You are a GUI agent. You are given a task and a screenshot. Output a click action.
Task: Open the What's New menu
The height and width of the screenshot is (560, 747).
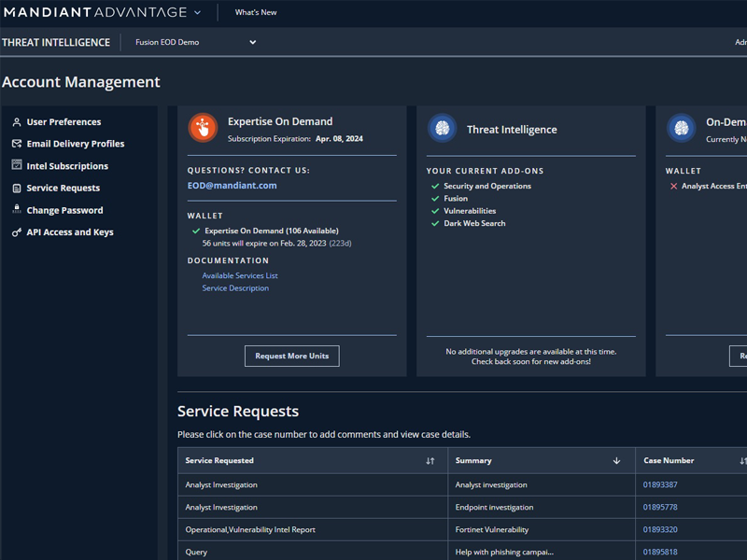click(x=256, y=12)
